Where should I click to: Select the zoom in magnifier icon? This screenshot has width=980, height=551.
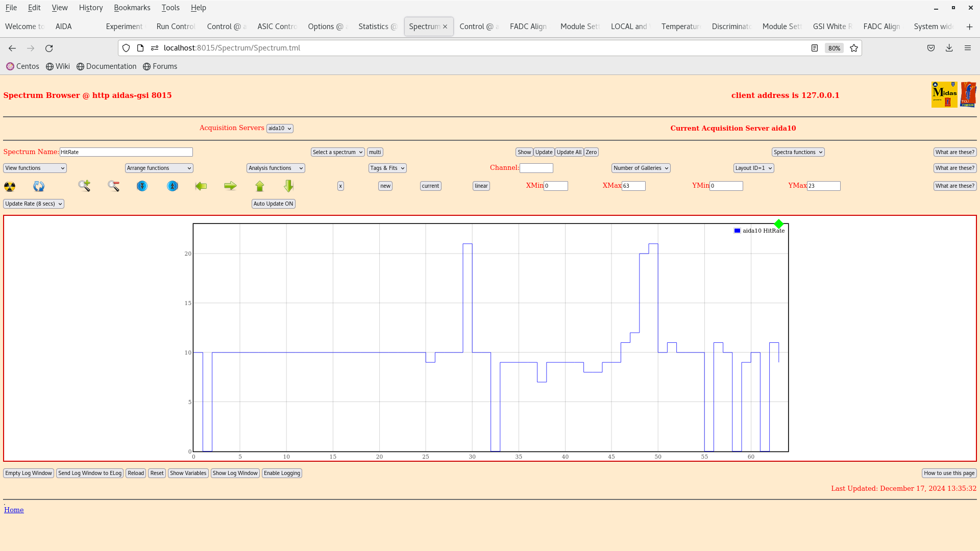pos(84,186)
